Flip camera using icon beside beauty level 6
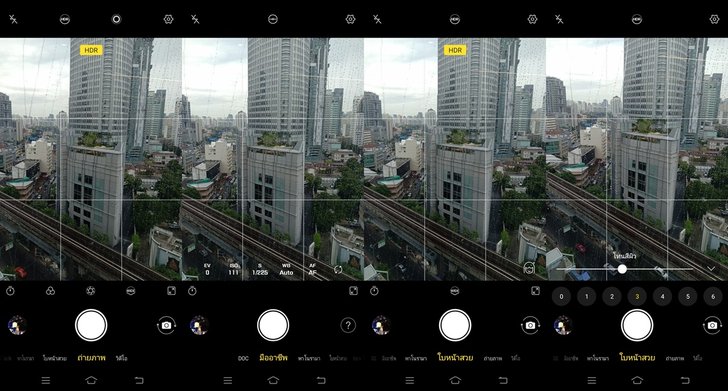 [x=712, y=325]
